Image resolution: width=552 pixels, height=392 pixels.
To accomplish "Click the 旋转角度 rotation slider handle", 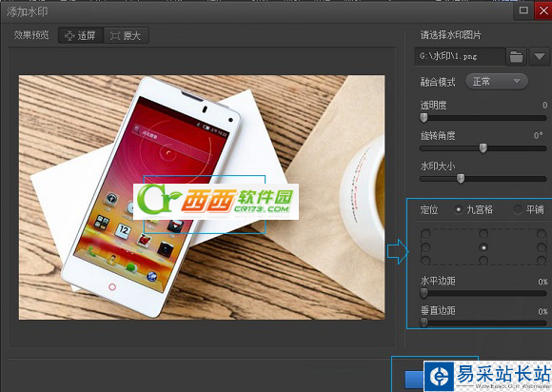I will [483, 148].
